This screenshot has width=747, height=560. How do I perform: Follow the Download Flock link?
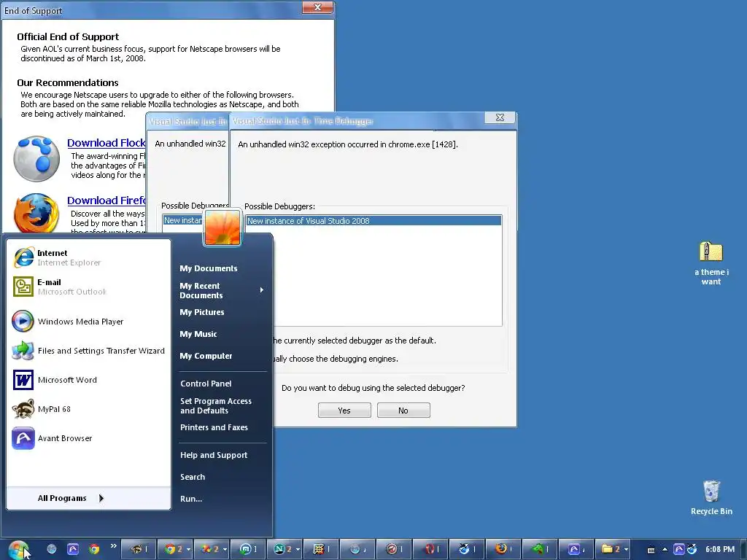click(107, 143)
